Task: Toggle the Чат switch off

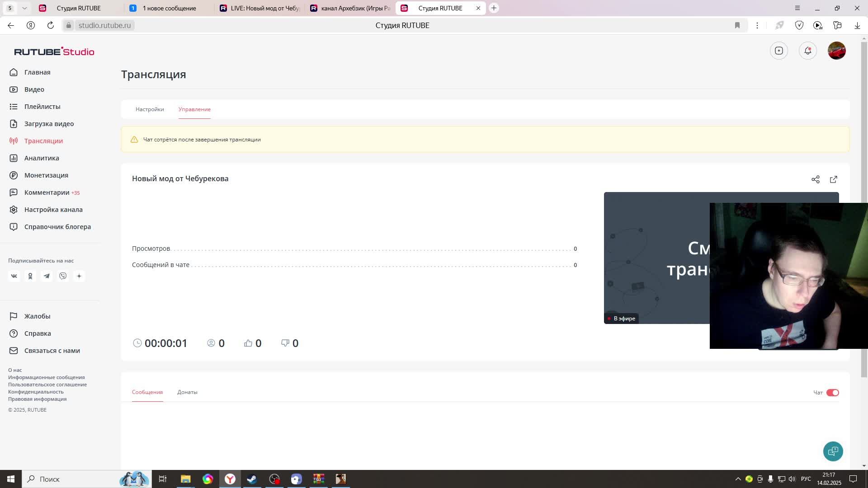Action: pyautogui.click(x=832, y=393)
